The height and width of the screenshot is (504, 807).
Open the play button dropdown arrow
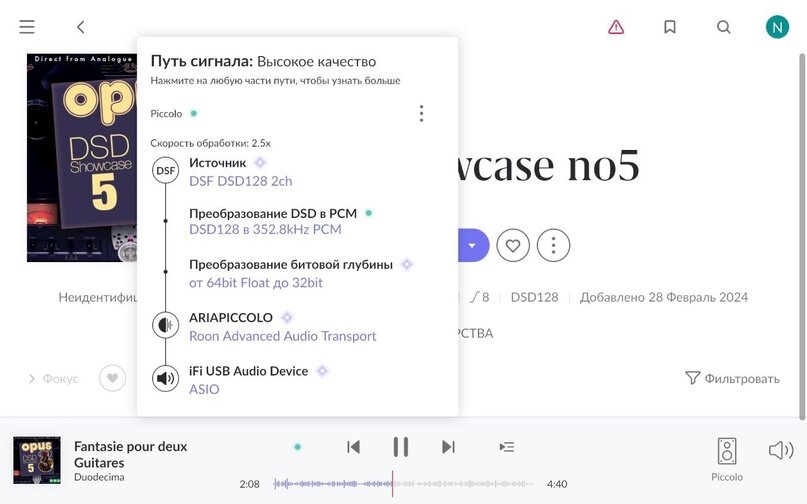[x=472, y=245]
